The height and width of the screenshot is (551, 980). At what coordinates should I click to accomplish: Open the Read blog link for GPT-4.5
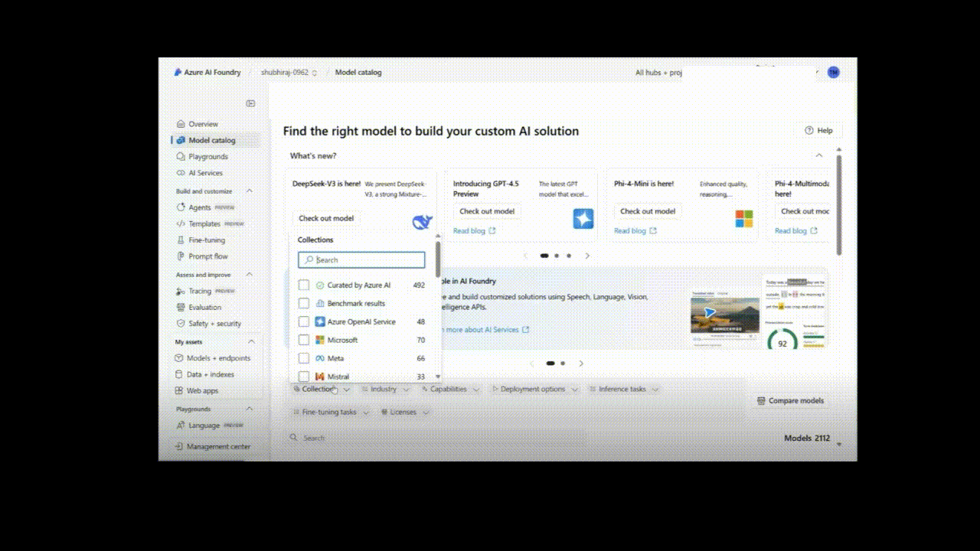click(x=470, y=230)
